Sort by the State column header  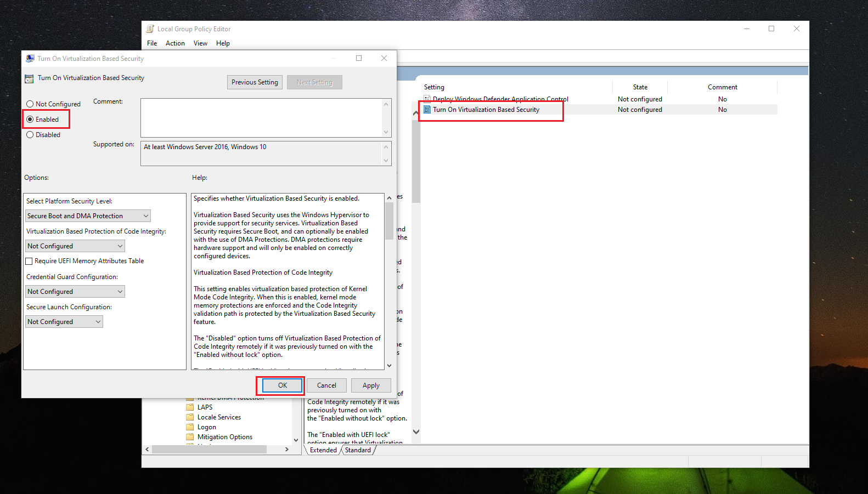(640, 87)
